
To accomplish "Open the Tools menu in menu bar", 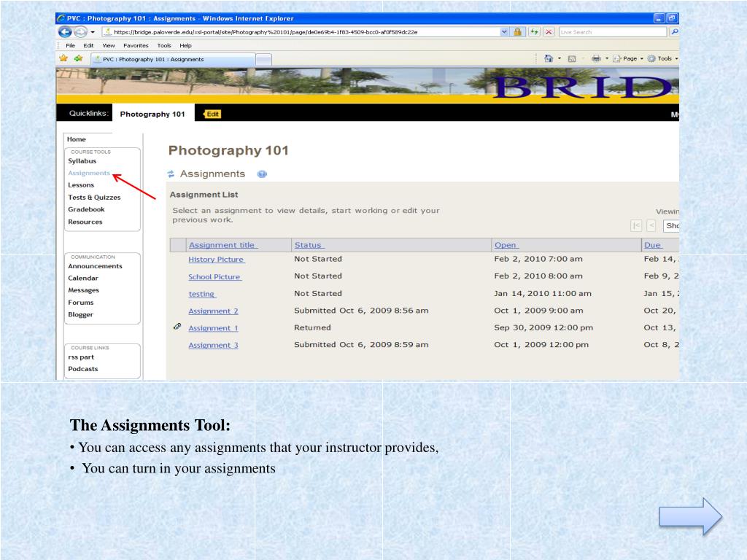I will [x=164, y=46].
